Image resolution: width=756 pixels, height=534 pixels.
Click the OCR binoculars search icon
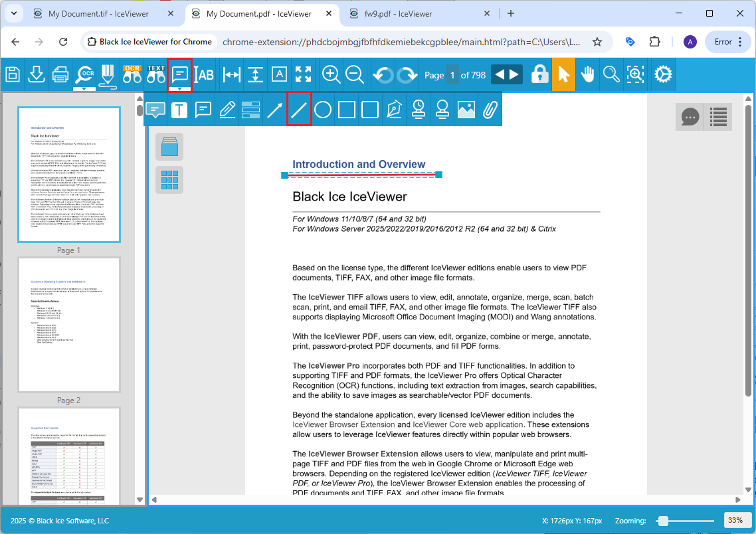click(x=132, y=74)
